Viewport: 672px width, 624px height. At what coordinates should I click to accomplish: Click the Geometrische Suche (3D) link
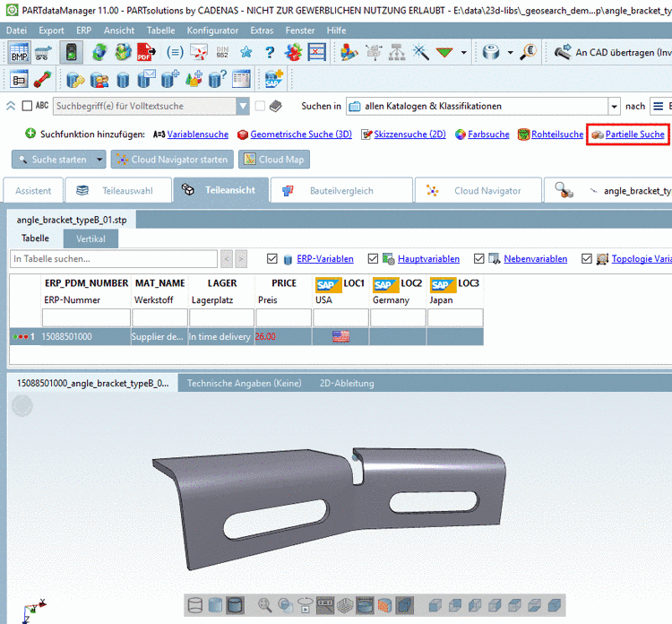pyautogui.click(x=301, y=134)
